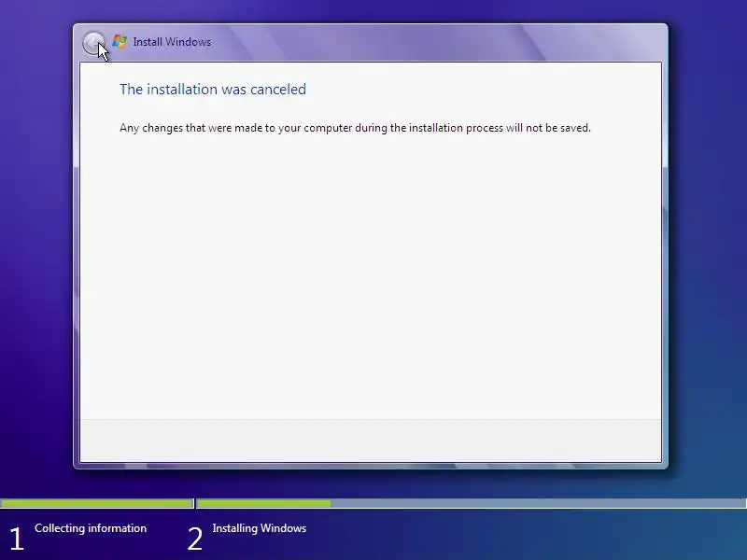Click the step number 2
747x560 pixels.
click(x=195, y=539)
